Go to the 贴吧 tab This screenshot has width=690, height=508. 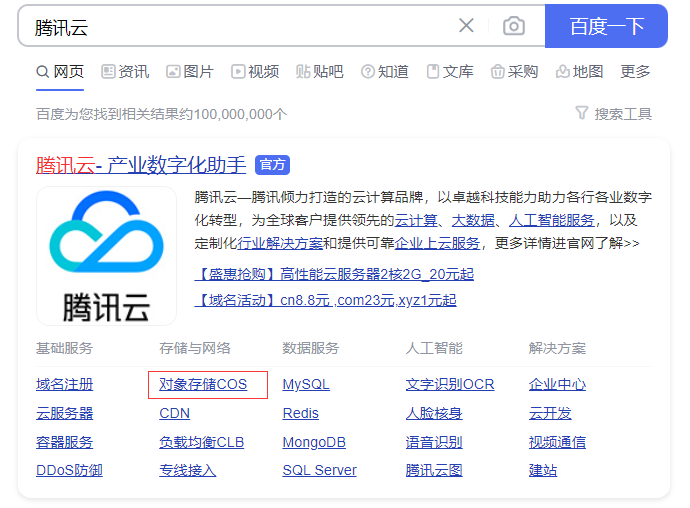tap(320, 72)
